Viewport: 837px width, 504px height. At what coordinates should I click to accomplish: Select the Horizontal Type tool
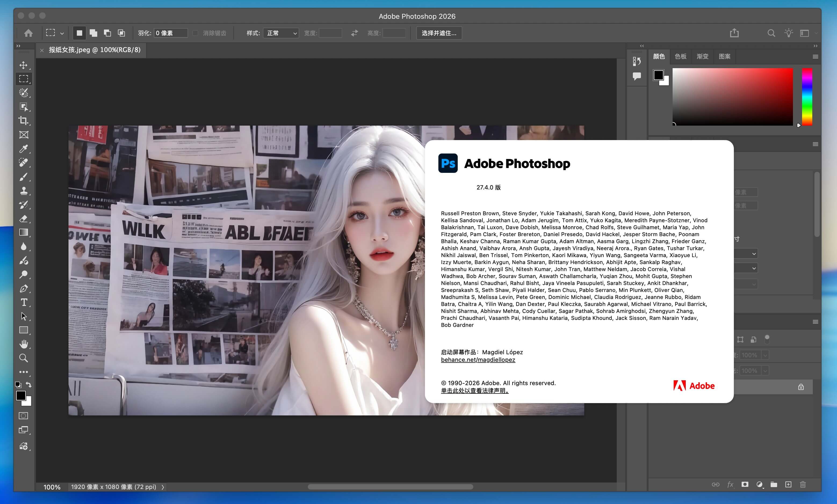23,302
